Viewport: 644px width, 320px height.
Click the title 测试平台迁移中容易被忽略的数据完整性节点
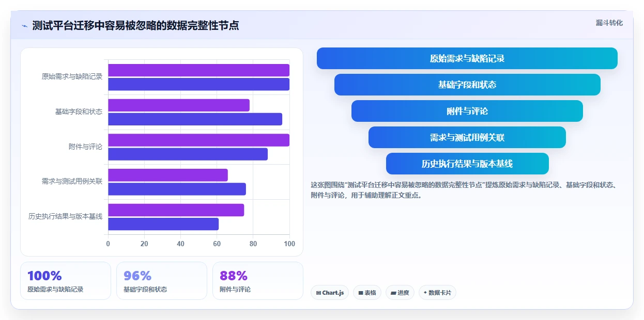[135, 26]
